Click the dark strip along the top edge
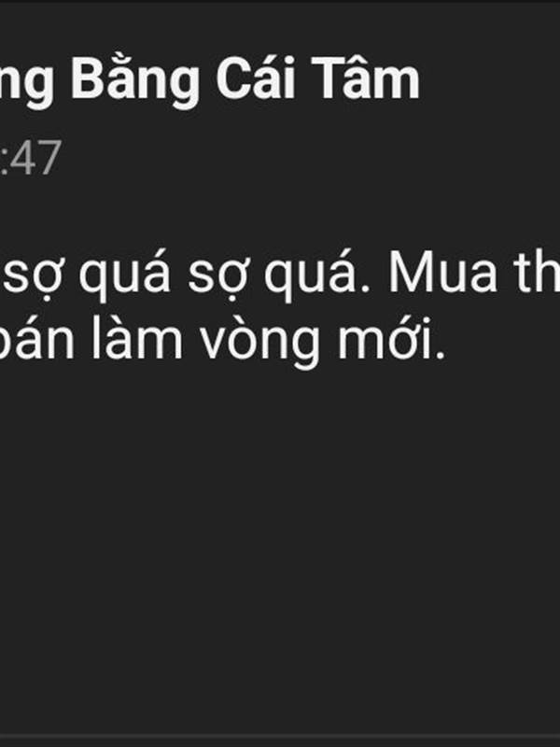 click(x=280, y=2)
